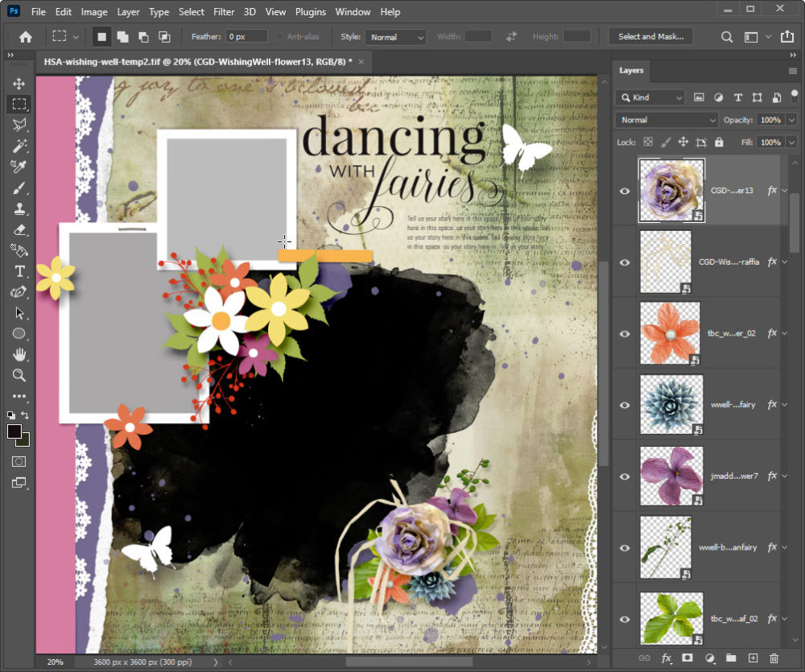Open the Layer menu
Image resolution: width=805 pixels, height=672 pixels.
[128, 12]
